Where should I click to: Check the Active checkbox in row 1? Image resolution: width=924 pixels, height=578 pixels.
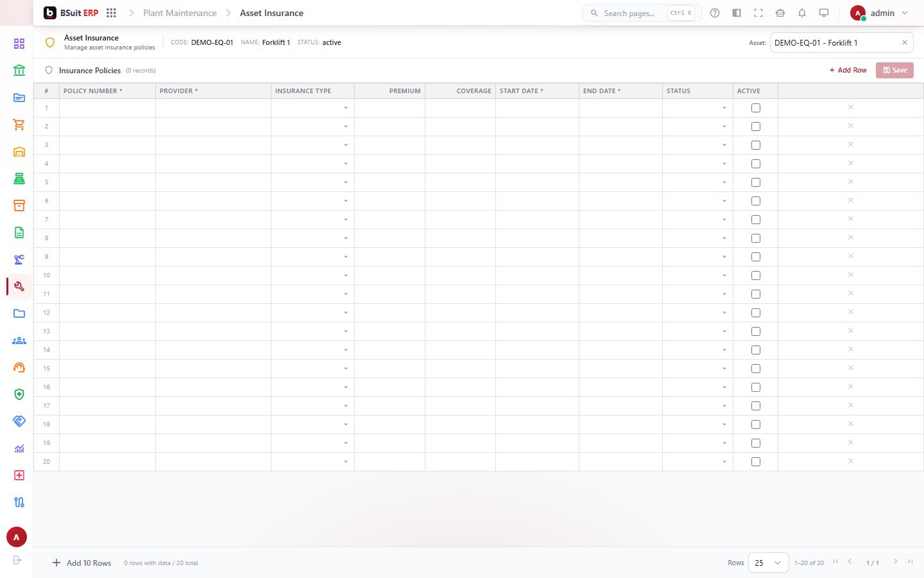[756, 108]
